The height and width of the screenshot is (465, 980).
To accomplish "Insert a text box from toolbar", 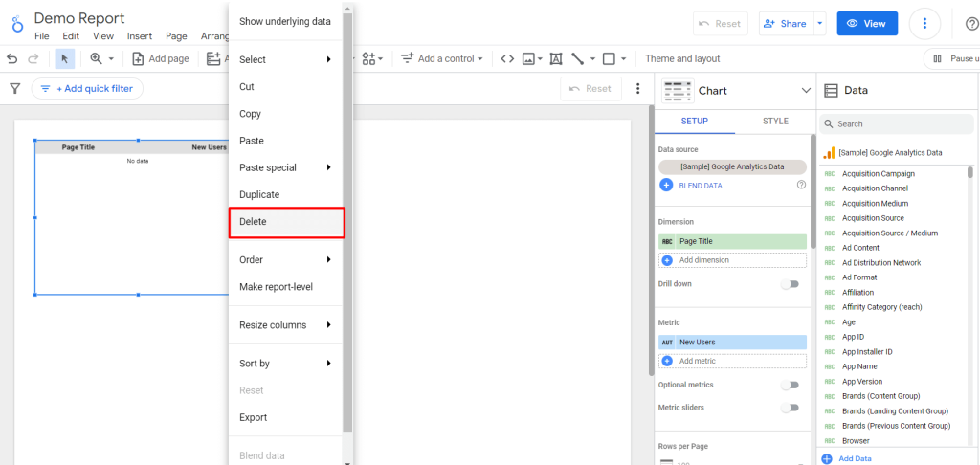I will pos(556,58).
